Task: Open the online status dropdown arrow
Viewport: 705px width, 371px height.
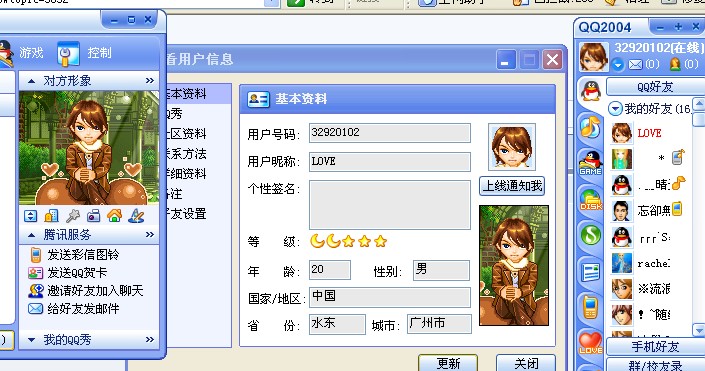Action: coord(618,65)
